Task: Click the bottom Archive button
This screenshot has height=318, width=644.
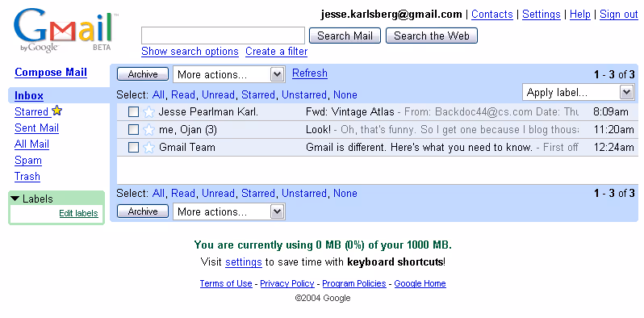Action: pyautogui.click(x=143, y=211)
